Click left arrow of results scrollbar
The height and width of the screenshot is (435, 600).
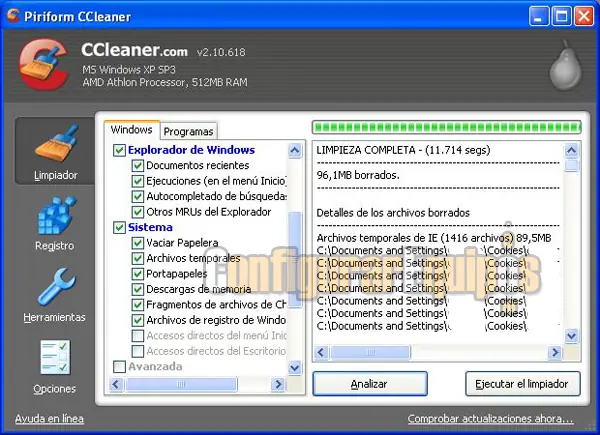click(x=321, y=352)
